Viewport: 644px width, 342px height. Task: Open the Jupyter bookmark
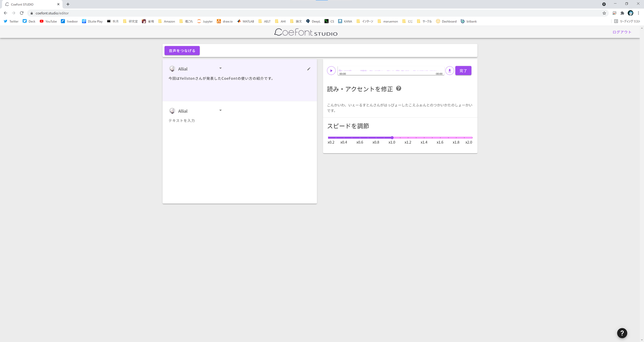[205, 21]
